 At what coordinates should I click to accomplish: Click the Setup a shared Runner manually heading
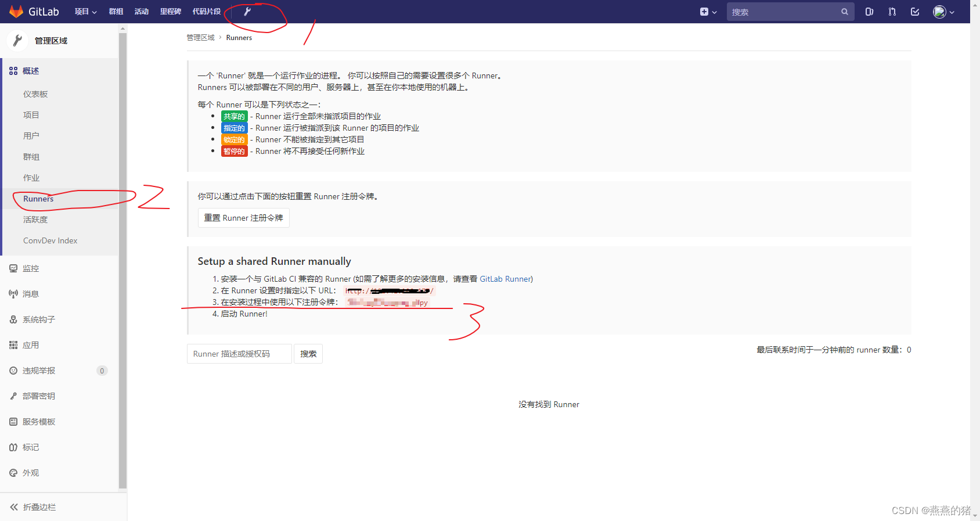(275, 261)
